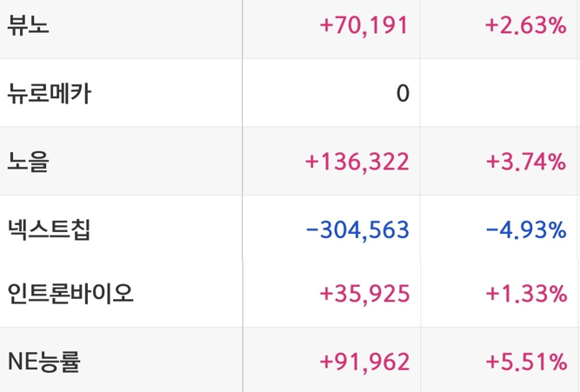Click the −4.93% change for 넥스트칩
580x392 pixels.
[525, 230]
